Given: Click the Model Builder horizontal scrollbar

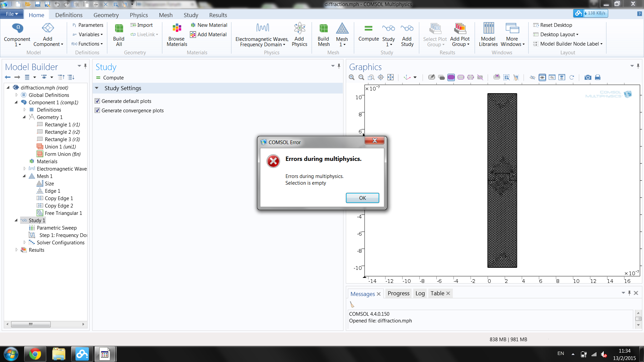Looking at the screenshot, I should point(31,324).
